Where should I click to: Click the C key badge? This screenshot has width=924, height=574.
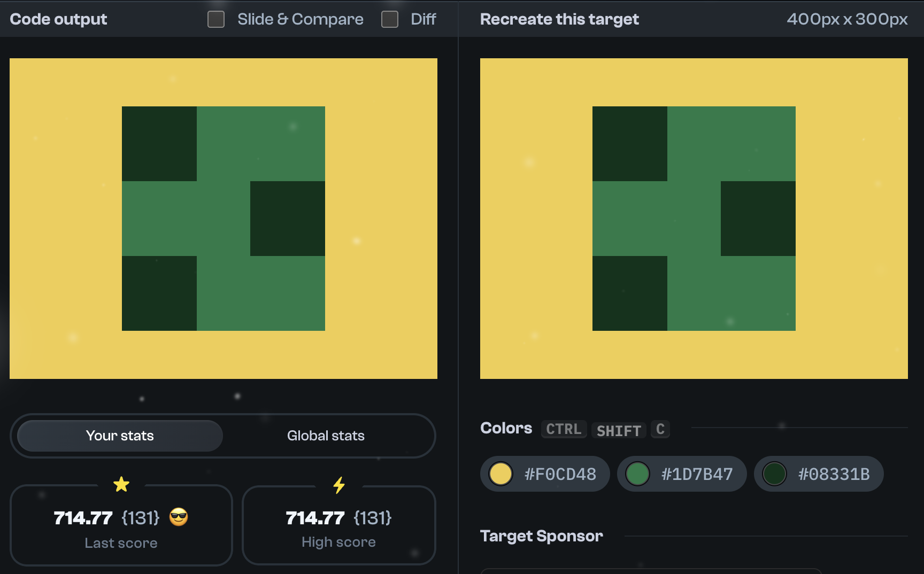660,429
